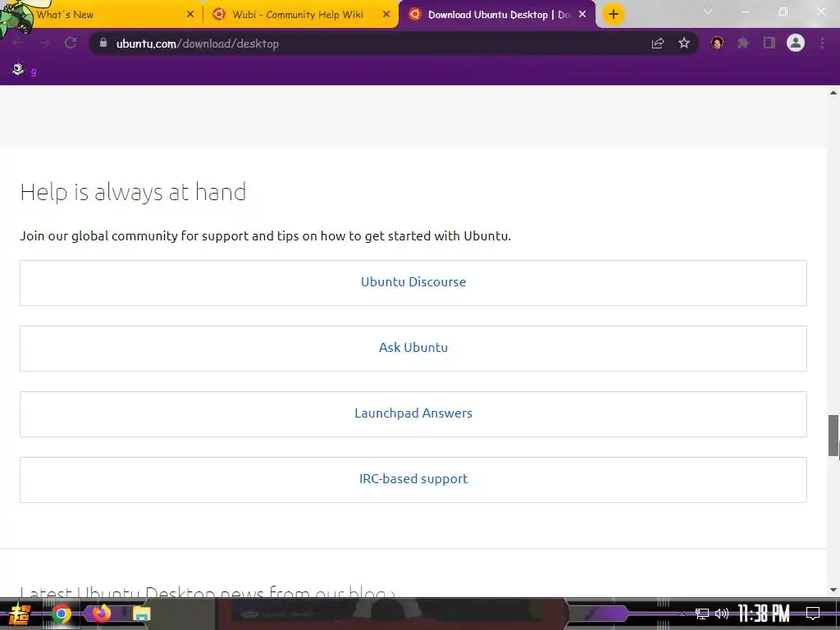Image resolution: width=840 pixels, height=630 pixels.
Task: Click the lock site information icon
Action: tap(103, 43)
